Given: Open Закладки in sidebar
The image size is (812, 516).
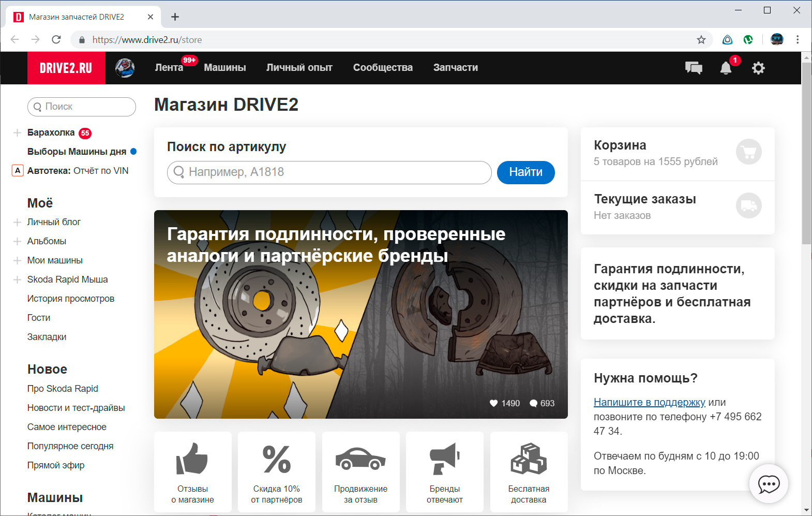Looking at the screenshot, I should coord(47,337).
